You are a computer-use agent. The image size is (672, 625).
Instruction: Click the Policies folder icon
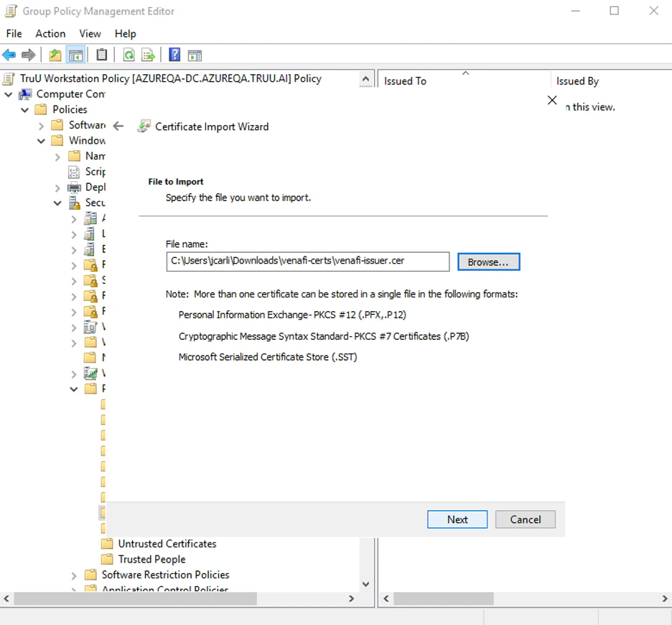pyautogui.click(x=41, y=109)
